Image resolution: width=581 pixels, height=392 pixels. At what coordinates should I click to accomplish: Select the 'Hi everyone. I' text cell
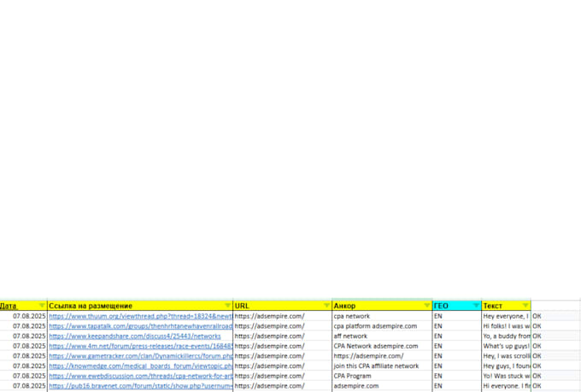click(506, 386)
